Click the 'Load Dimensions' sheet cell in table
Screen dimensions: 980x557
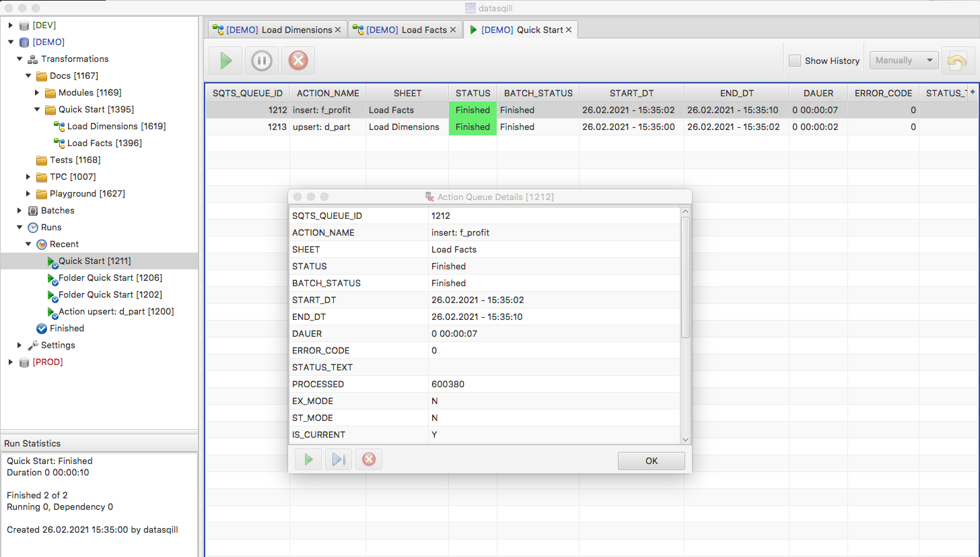click(x=407, y=127)
